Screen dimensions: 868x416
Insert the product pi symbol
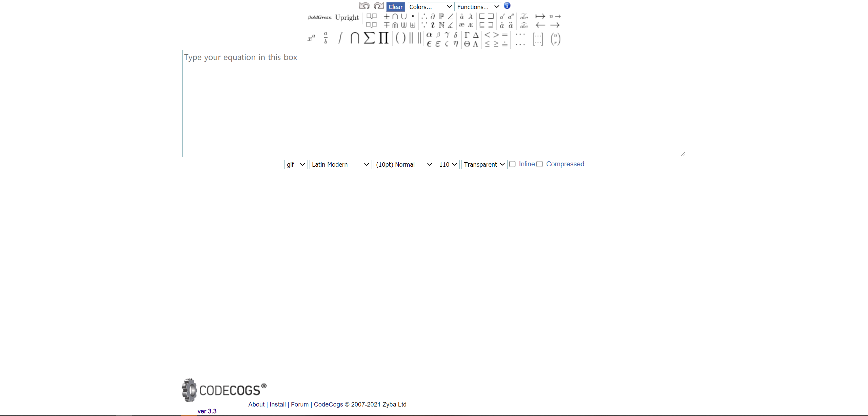(383, 38)
